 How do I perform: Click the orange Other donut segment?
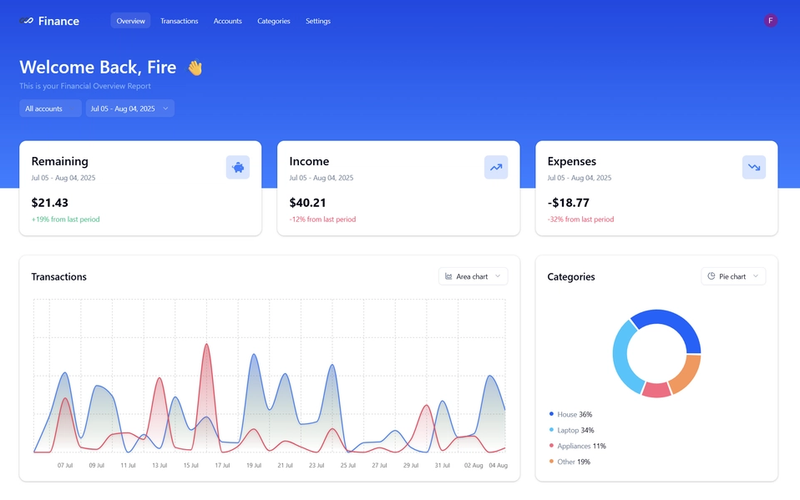(x=686, y=377)
